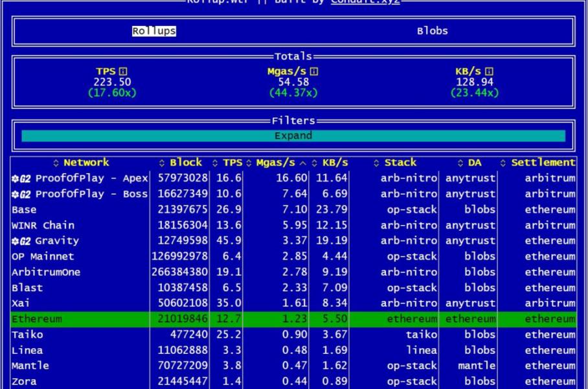Click the arbitrum settlement cell for WINR Chain

550,225
